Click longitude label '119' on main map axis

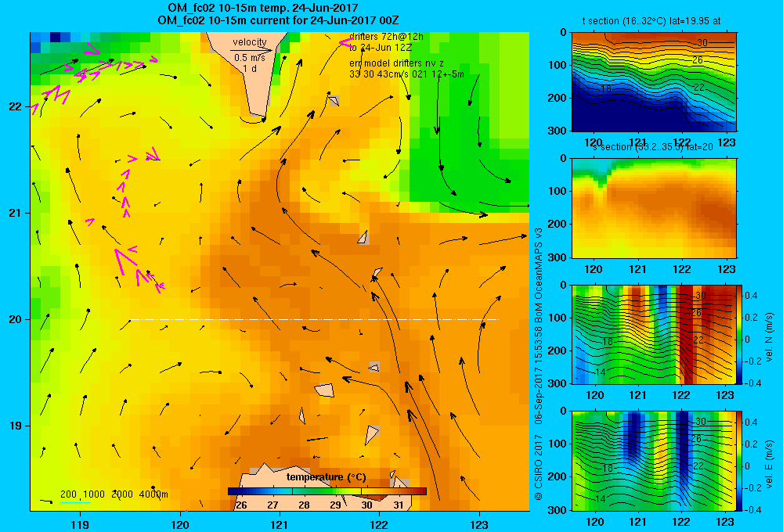[80, 524]
